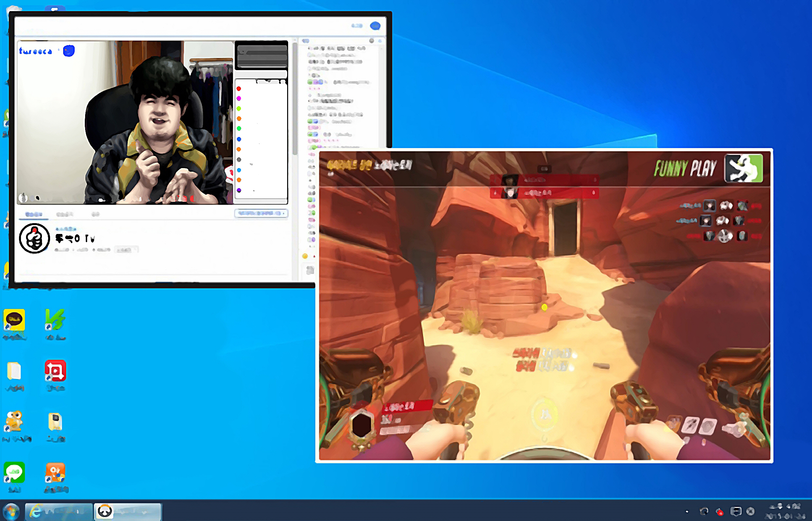Open the Windows Start orb
The width and height of the screenshot is (812, 521).
tap(11, 511)
